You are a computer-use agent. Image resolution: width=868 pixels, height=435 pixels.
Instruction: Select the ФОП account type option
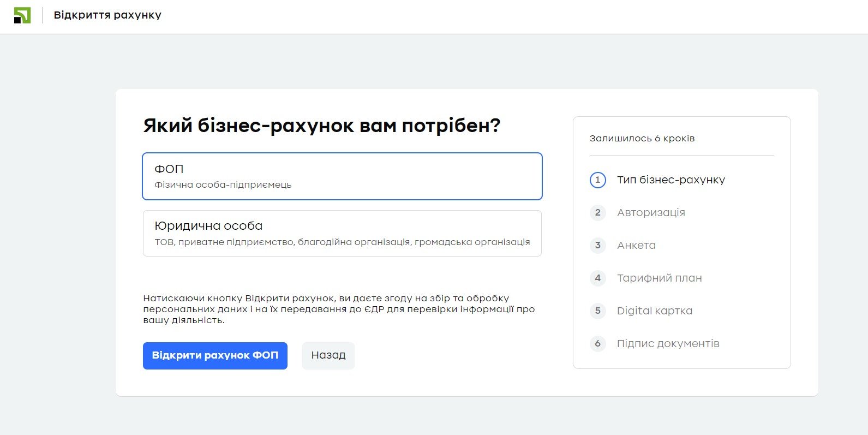point(342,176)
